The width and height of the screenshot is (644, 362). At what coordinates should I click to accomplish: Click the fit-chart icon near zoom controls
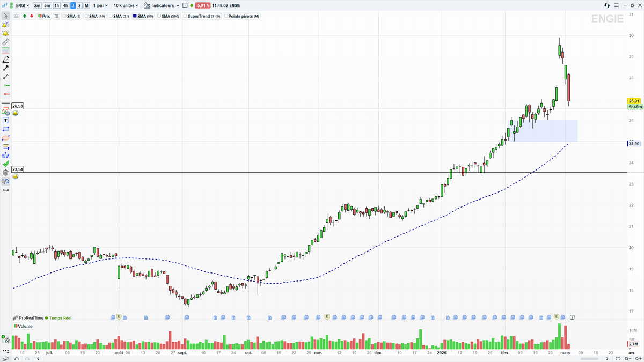click(x=618, y=359)
